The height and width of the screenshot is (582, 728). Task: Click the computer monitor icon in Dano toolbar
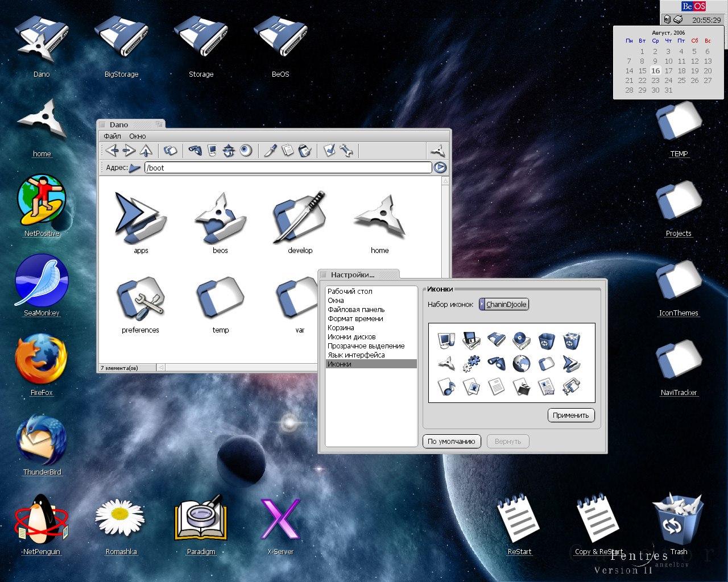(212, 151)
